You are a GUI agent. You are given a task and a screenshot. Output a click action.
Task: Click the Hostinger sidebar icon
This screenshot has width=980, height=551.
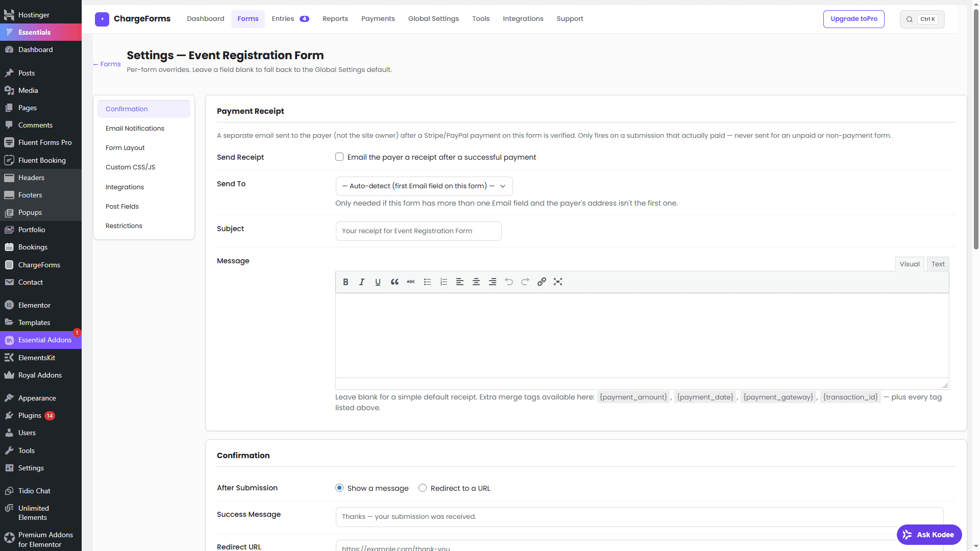tap(9, 15)
